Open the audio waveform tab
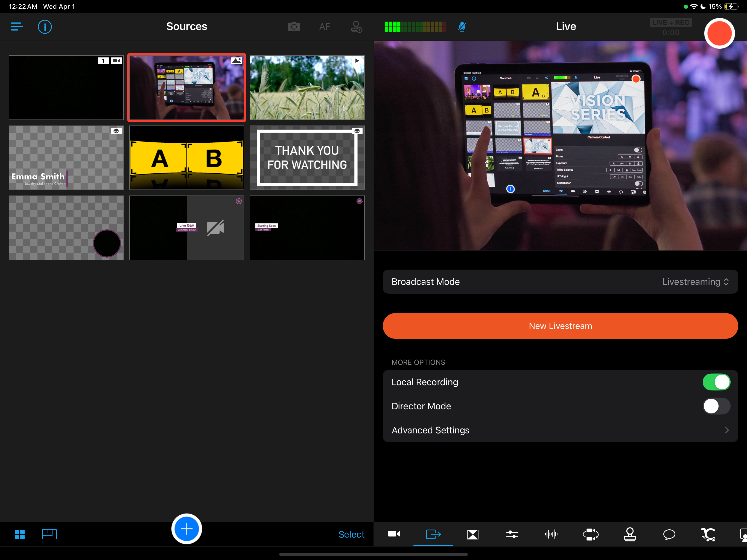The width and height of the screenshot is (747, 560). (551, 534)
